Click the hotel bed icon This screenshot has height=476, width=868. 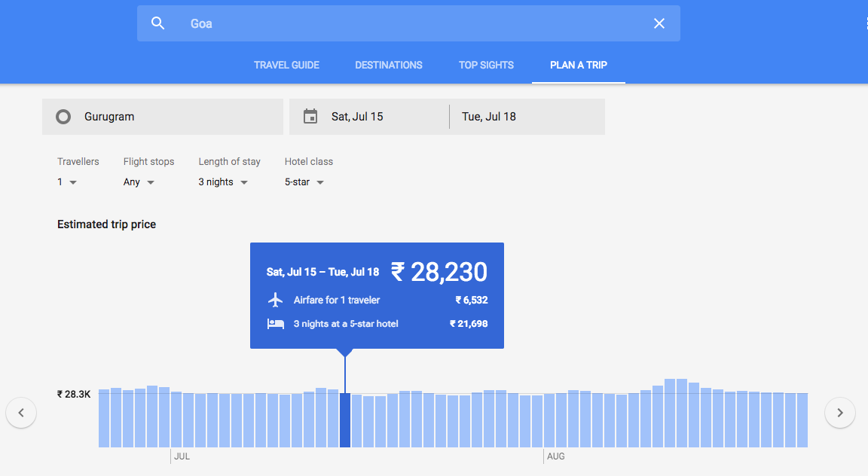pos(276,324)
